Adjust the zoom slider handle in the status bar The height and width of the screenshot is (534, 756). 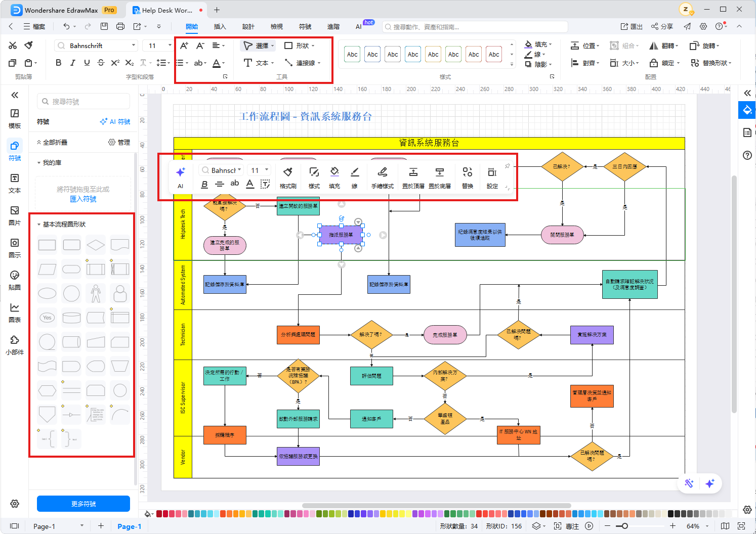click(625, 526)
